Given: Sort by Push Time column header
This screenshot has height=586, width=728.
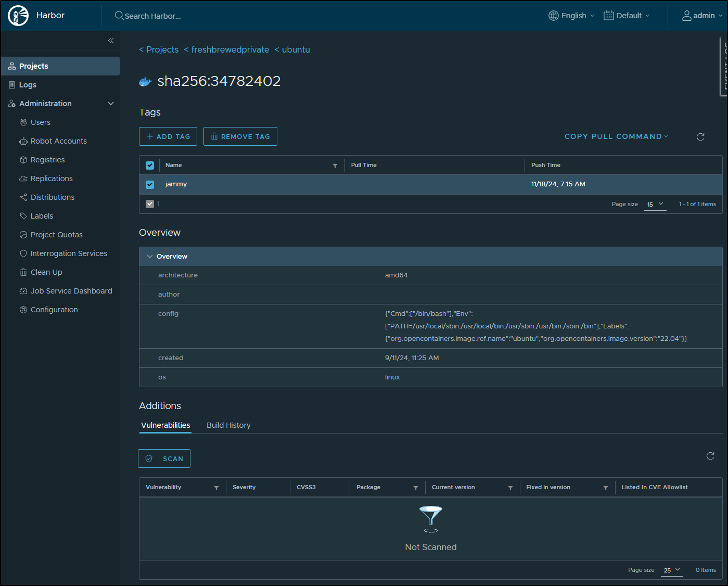Looking at the screenshot, I should (x=546, y=165).
